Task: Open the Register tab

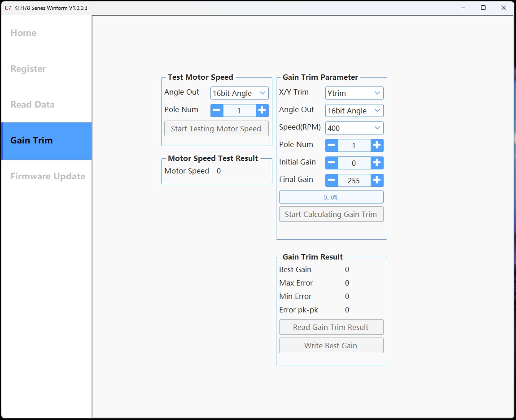Action: pyautogui.click(x=28, y=69)
